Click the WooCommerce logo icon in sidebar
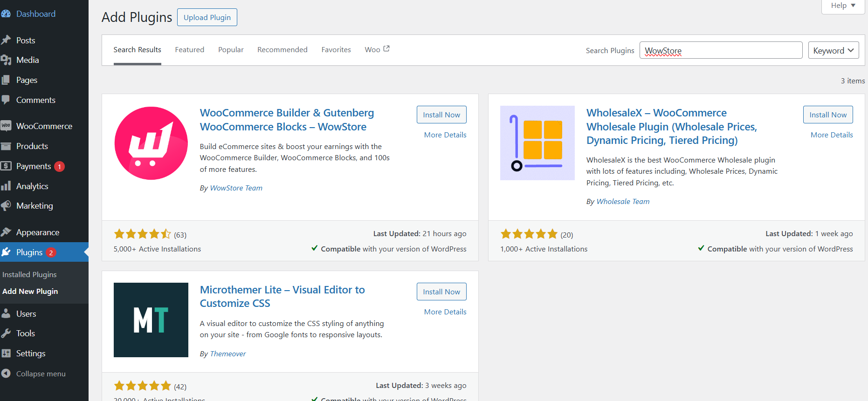Viewport: 868px width, 401px height. click(x=6, y=126)
